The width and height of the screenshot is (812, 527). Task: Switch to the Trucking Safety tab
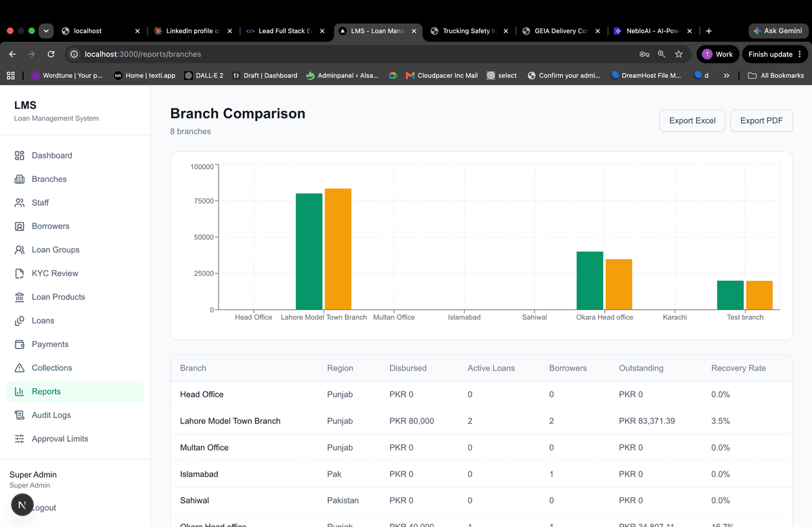pyautogui.click(x=470, y=31)
